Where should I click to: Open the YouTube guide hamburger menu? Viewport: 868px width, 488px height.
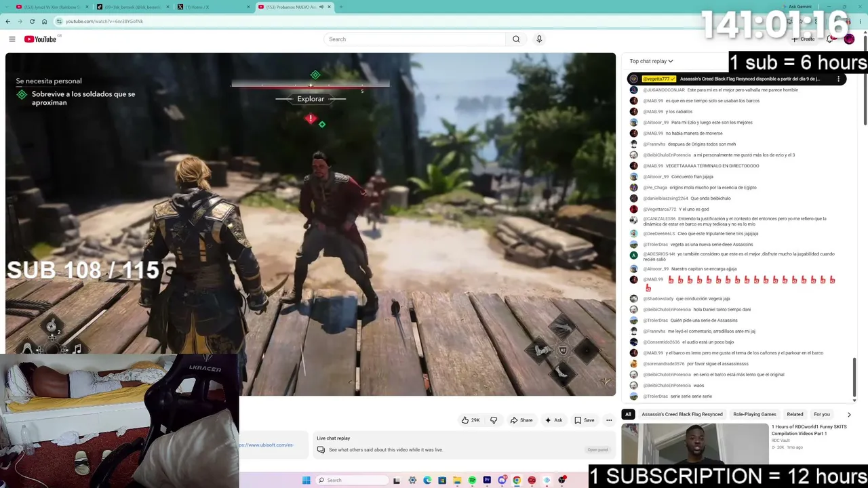(12, 39)
